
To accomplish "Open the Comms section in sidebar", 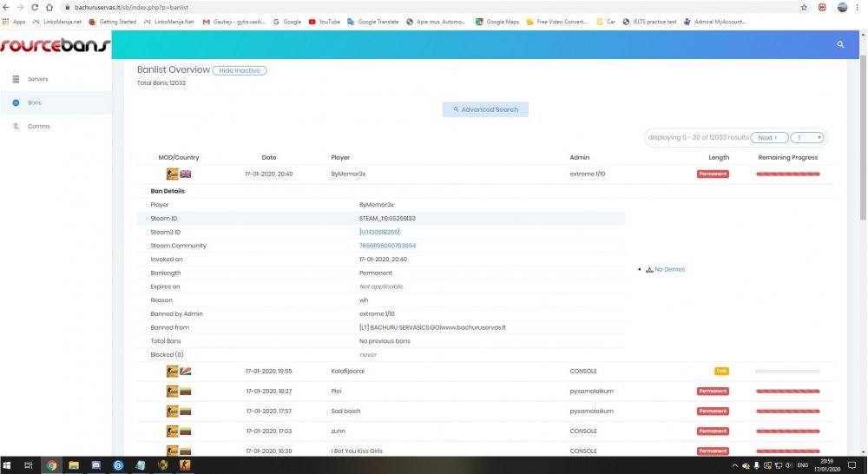I will coord(38,127).
